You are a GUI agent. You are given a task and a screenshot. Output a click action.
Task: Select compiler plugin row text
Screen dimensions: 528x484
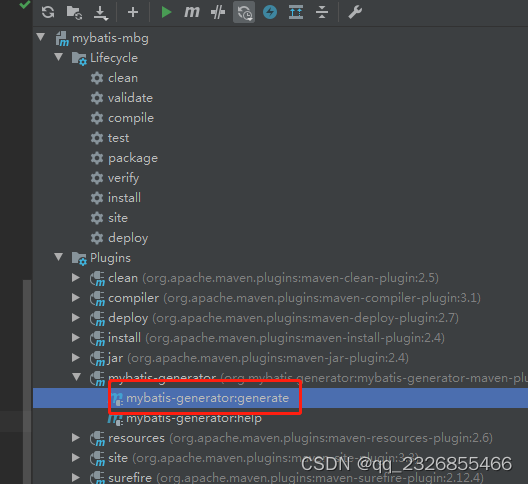point(295,298)
